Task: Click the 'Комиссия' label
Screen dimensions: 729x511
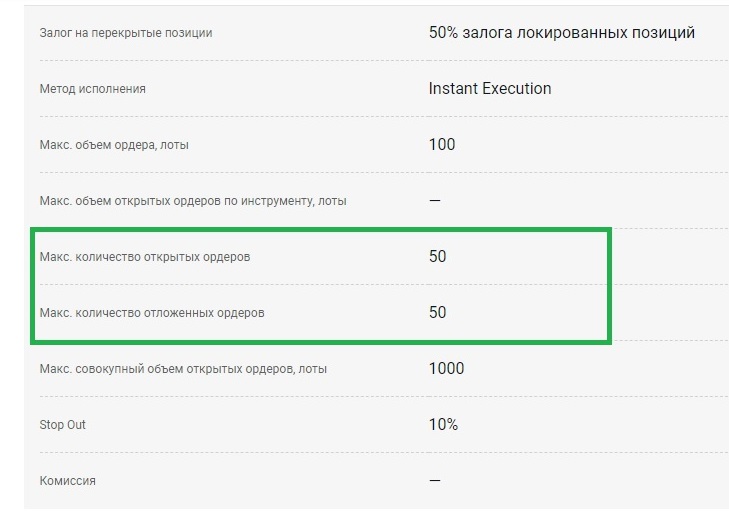Action: click(68, 481)
